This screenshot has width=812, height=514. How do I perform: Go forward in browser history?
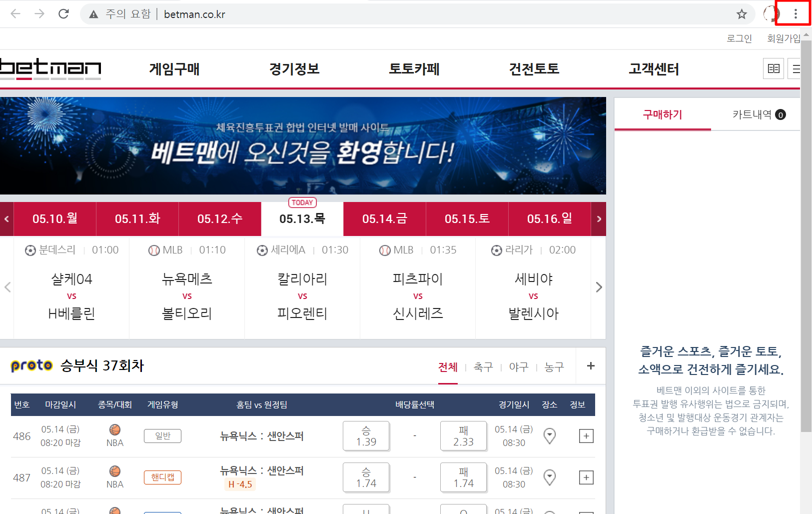tap(39, 14)
